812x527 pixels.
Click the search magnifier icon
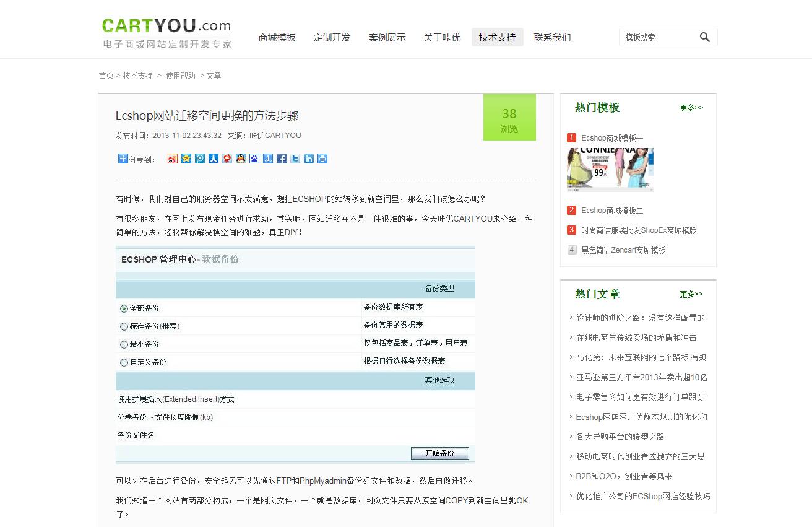[704, 37]
